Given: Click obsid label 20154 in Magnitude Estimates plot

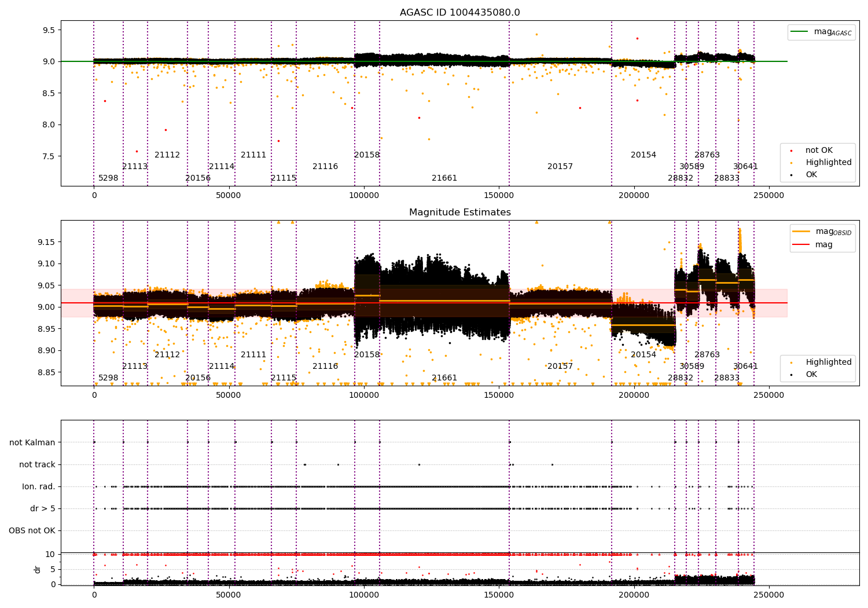Looking at the screenshot, I should [x=643, y=355].
